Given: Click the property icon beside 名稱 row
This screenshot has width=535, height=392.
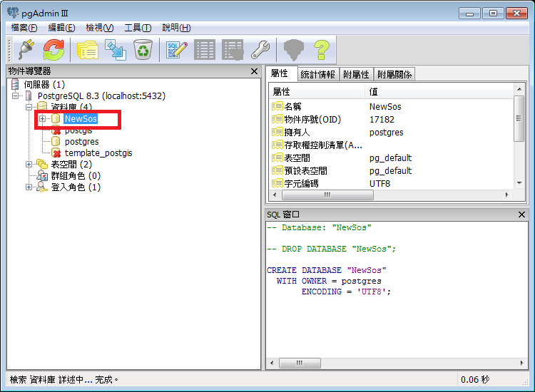Looking at the screenshot, I should point(277,106).
